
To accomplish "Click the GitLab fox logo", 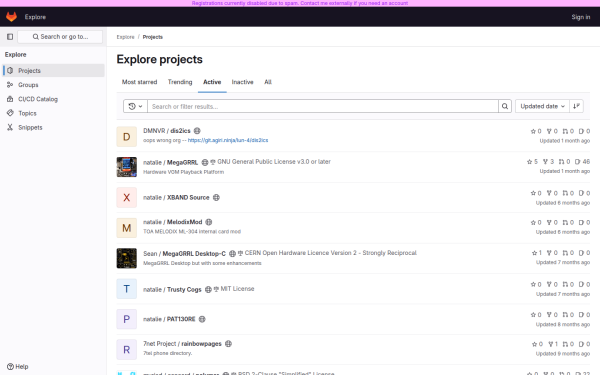I will [x=11, y=17].
